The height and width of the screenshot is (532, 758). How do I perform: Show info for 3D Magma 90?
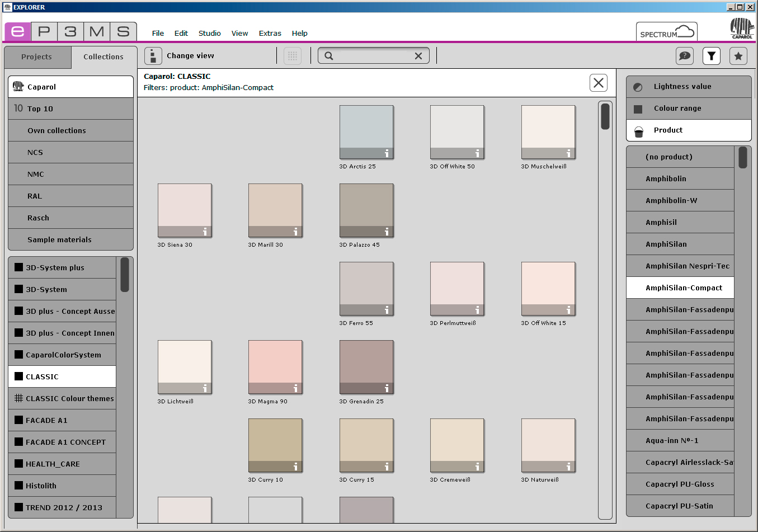[295, 388]
